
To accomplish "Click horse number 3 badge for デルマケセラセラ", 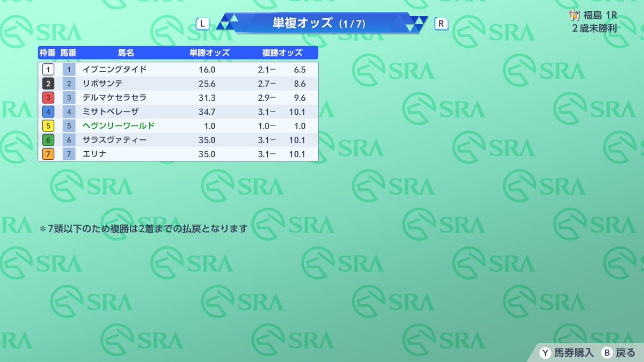I will 69,98.
